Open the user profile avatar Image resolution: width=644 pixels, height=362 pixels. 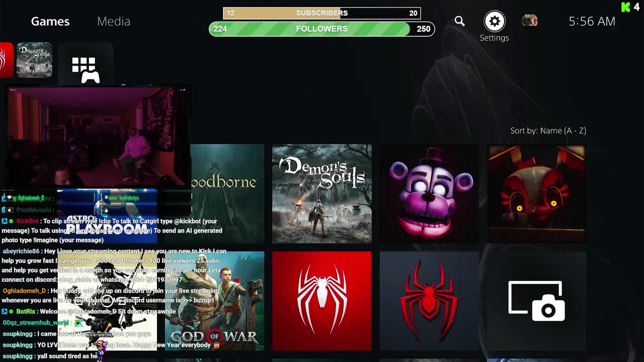(x=529, y=21)
